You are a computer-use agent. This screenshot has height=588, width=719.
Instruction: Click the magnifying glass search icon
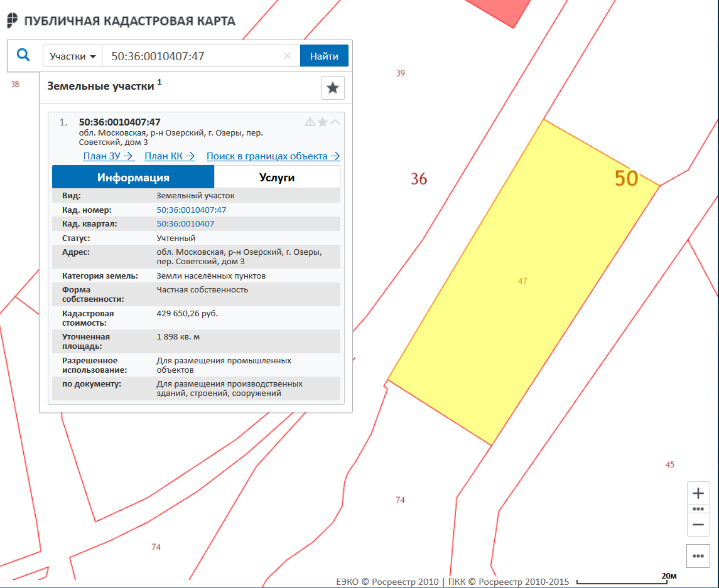point(23,55)
